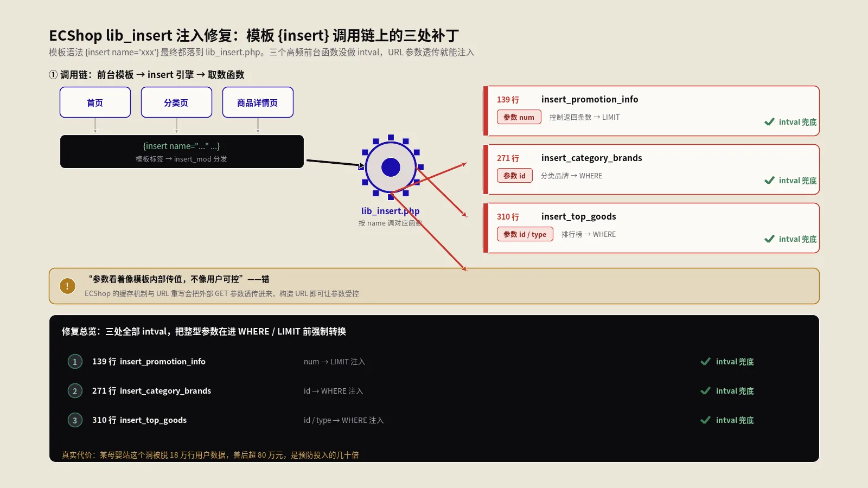
Task: Select summary row 310 行 insert_top_goods
Action: [139, 420]
